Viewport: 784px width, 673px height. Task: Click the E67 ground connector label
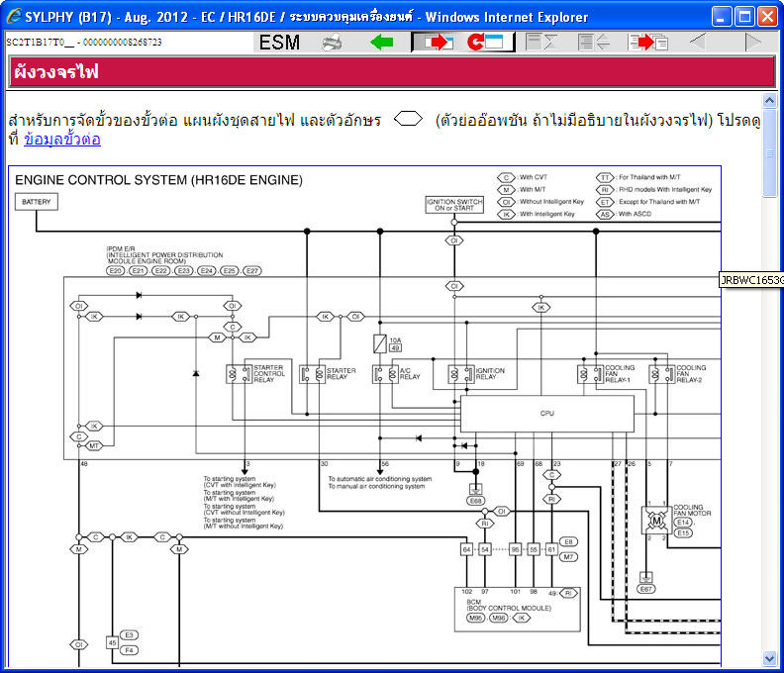[x=646, y=589]
